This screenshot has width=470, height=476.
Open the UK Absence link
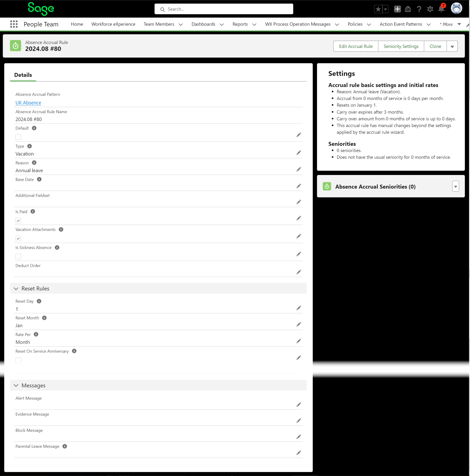(28, 103)
